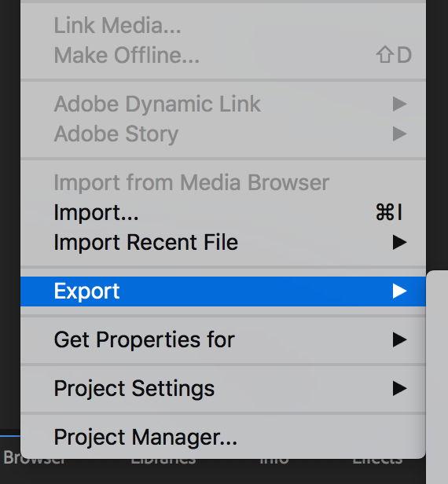Click the grayed Make Offline... item
The height and width of the screenshot is (484, 448).
click(x=223, y=55)
